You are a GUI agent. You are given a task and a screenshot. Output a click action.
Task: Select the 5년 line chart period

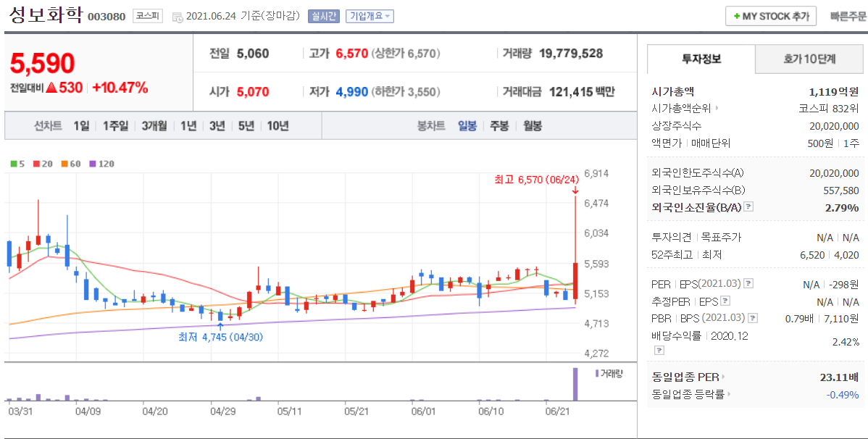click(246, 126)
